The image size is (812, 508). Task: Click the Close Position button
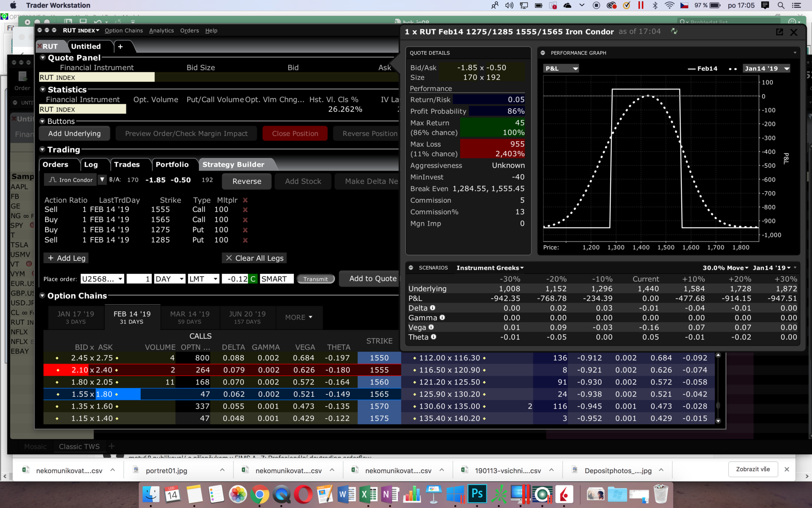pos(295,133)
